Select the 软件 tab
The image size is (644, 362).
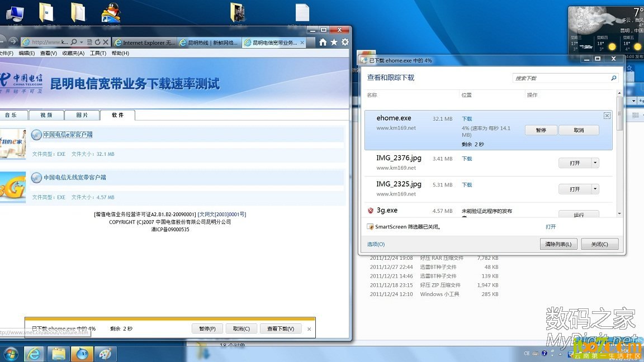tap(117, 115)
